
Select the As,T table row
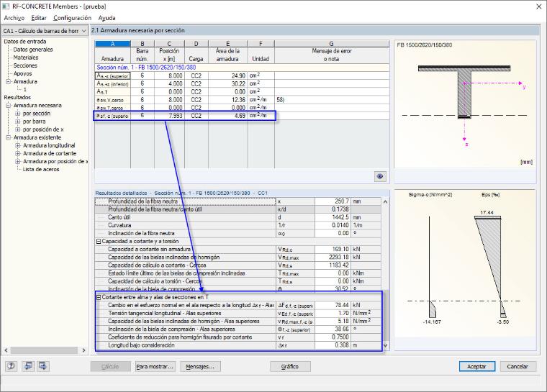click(242, 92)
